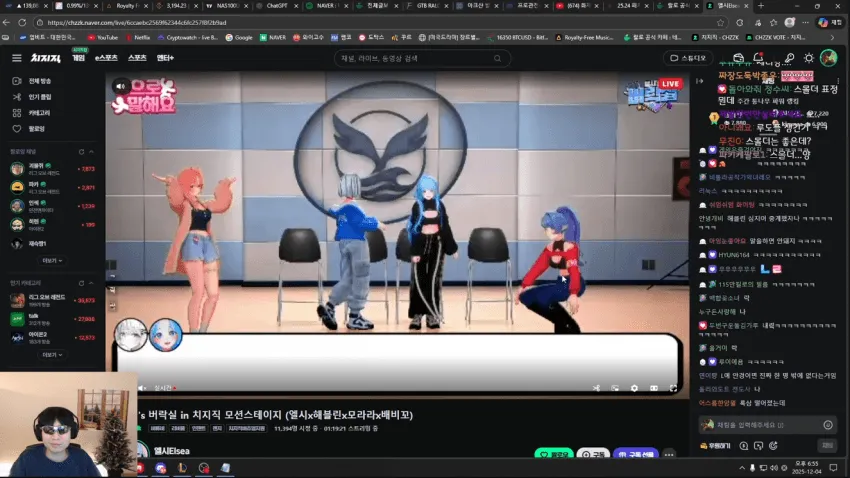850x478 pixels.
Task: Open the Chzzk hamburger menu
Action: coord(17,58)
